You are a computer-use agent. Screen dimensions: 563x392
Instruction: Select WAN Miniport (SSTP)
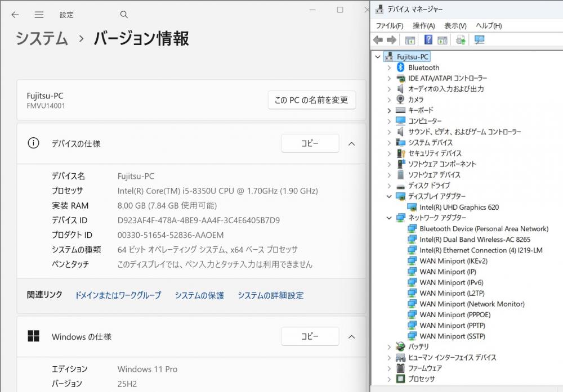tap(452, 336)
